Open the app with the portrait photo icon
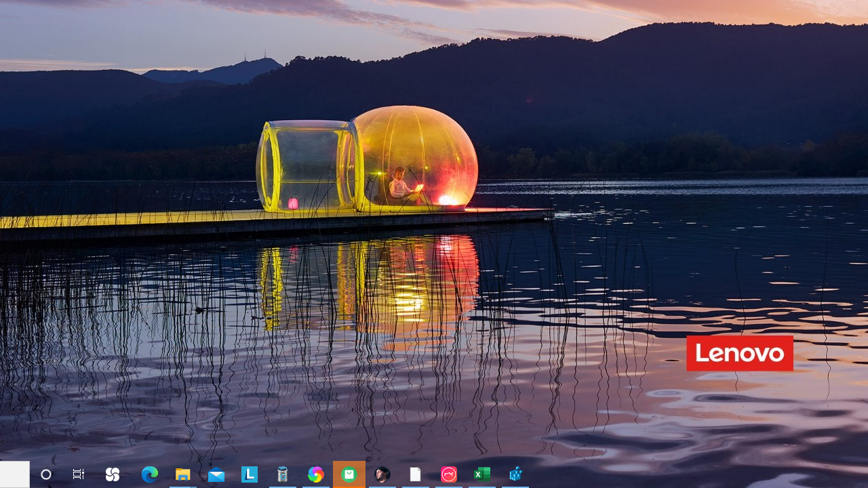Viewport: 868px width, 488px height. (382, 474)
